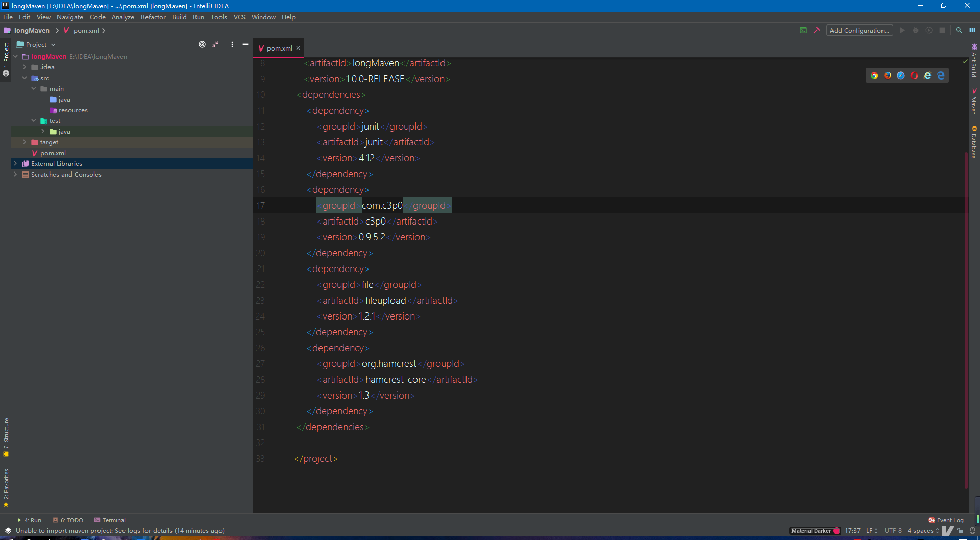This screenshot has width=980, height=540.
Task: Open the Terminal tool window
Action: (x=110, y=520)
